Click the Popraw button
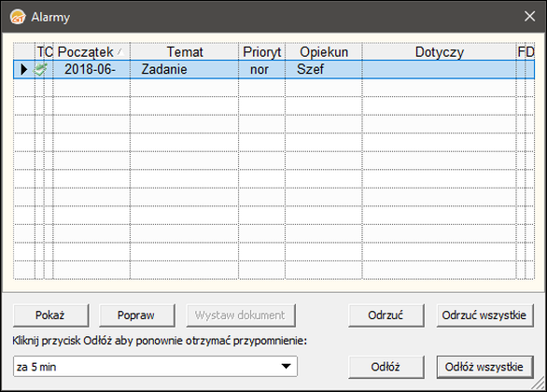 [x=137, y=315]
